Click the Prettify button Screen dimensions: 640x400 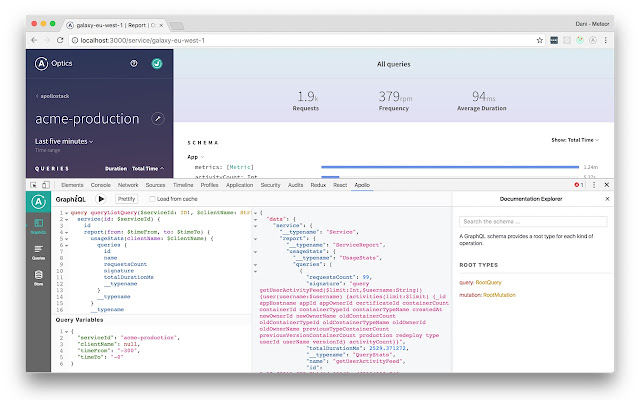(x=127, y=199)
